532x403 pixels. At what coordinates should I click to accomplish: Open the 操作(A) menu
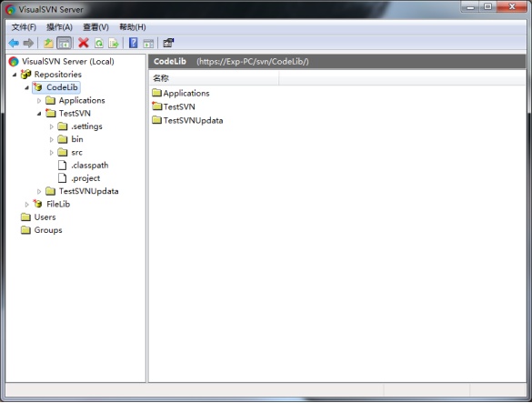coord(59,27)
